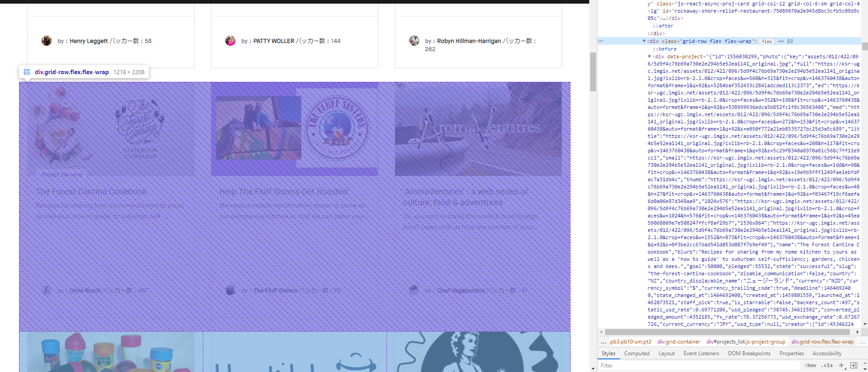
Task: Select the div.grid-row.flex.flex-wrap breadcrumb
Action: point(822,342)
